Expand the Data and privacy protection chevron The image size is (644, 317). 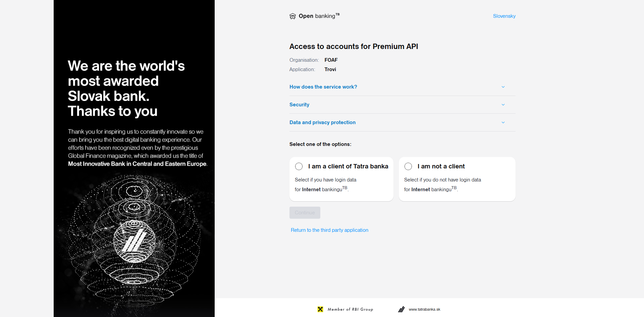pos(503,122)
